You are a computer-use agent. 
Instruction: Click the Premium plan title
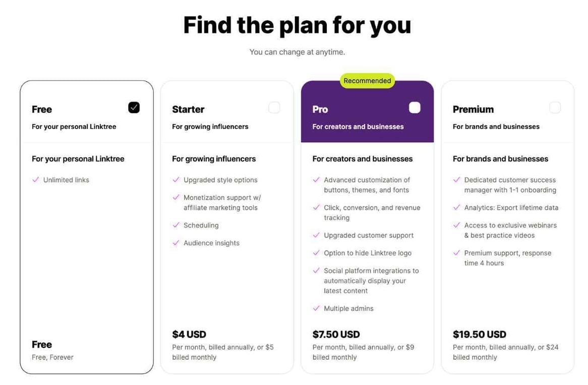(473, 109)
